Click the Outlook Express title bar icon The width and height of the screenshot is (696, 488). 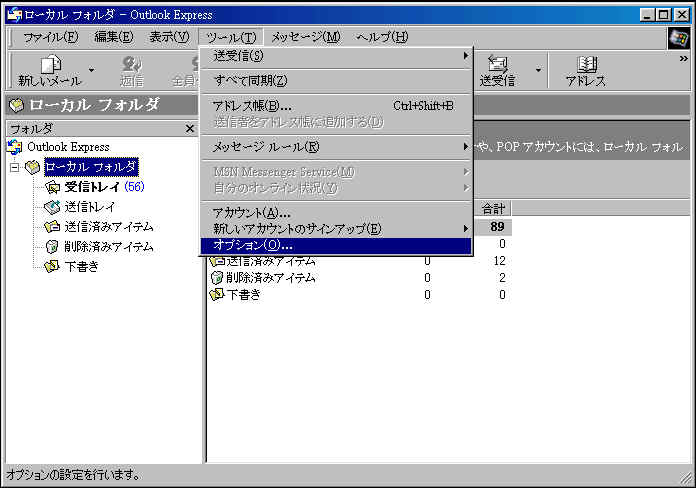[14, 15]
